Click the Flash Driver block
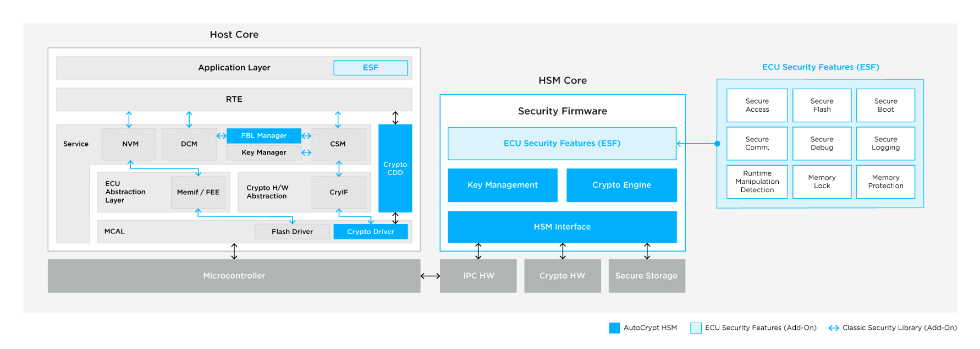The width and height of the screenshot is (980, 349). click(292, 232)
